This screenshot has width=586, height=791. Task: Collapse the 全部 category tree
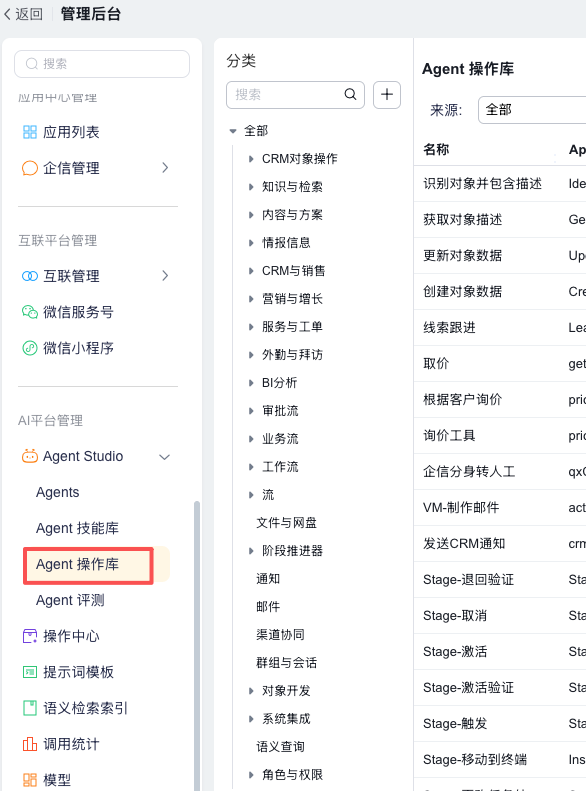tap(232, 131)
